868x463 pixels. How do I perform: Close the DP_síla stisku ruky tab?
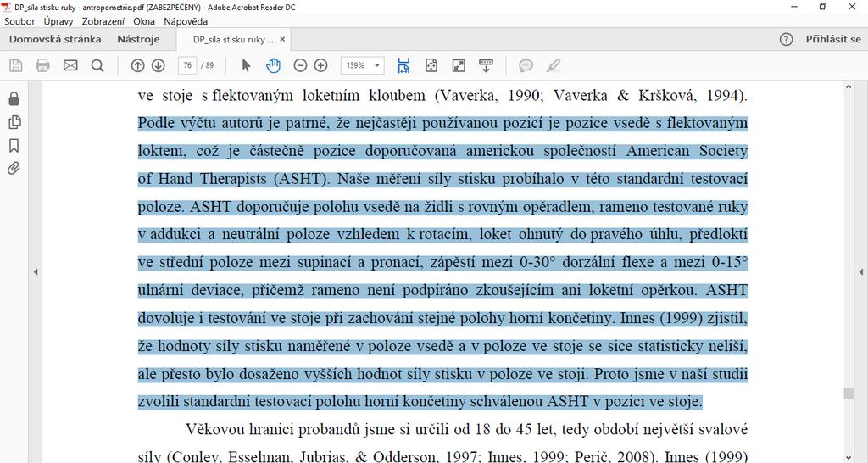(x=282, y=39)
